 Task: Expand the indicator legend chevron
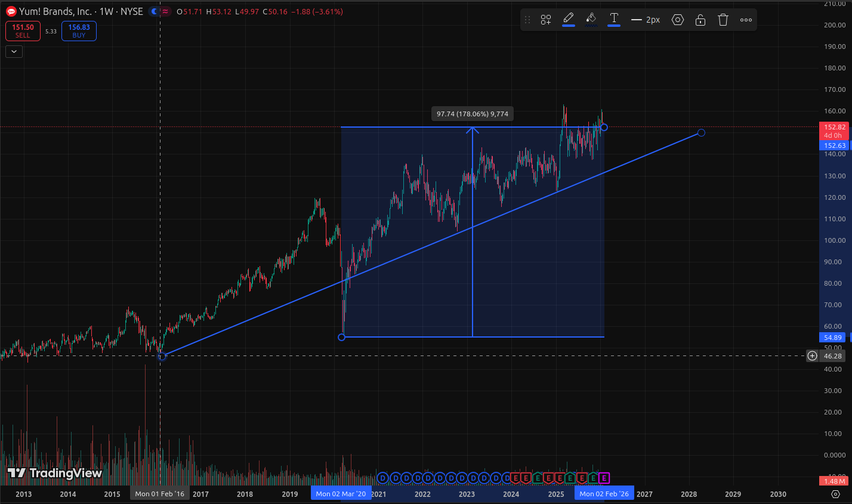(x=14, y=52)
